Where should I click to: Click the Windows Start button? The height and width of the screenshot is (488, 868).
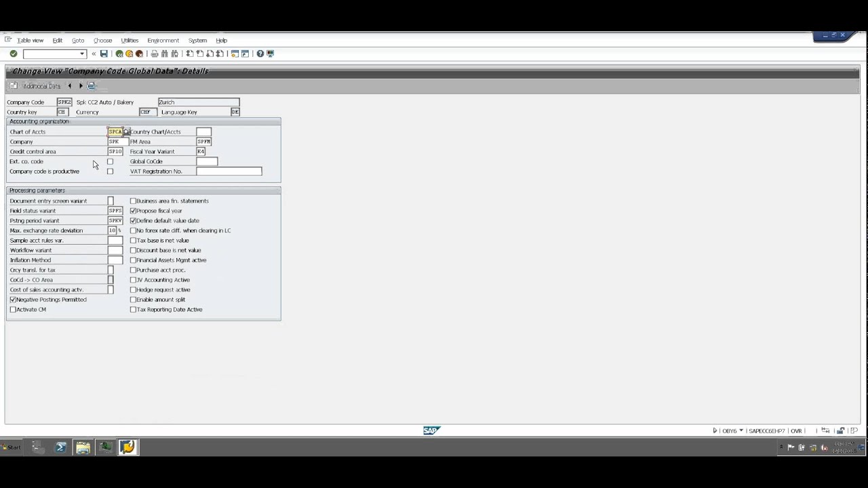coord(11,447)
